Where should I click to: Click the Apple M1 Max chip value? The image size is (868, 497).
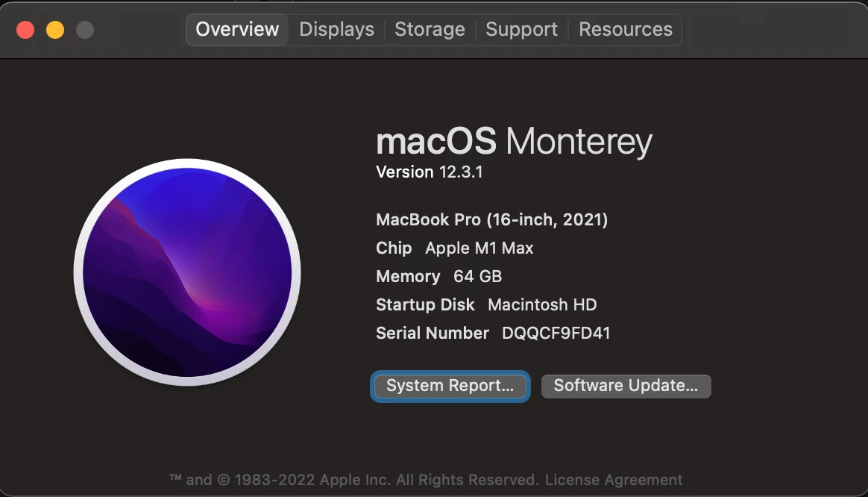(x=479, y=248)
